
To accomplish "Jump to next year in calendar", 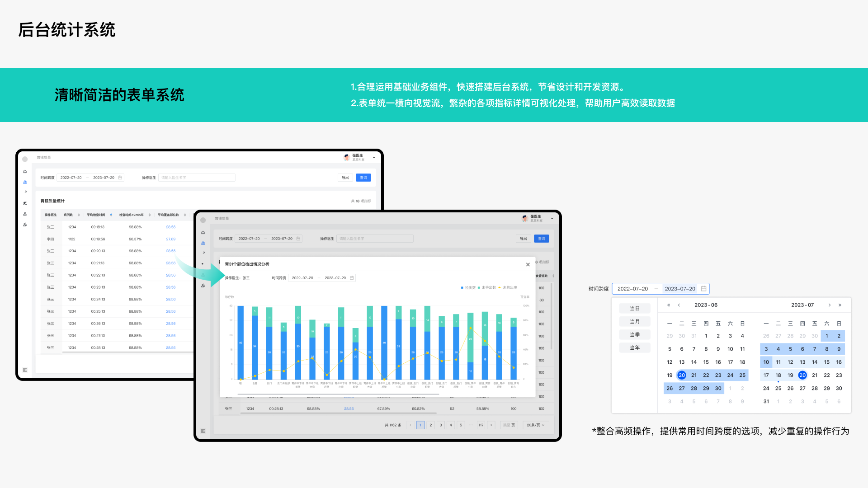I will (840, 305).
